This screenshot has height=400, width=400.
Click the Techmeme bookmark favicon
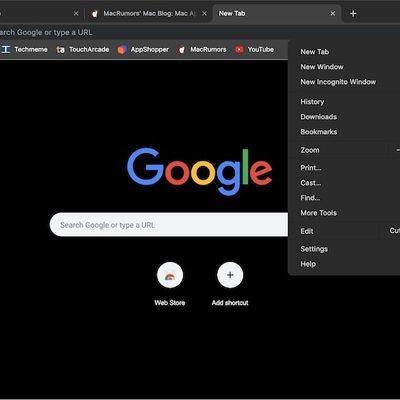tap(6, 50)
